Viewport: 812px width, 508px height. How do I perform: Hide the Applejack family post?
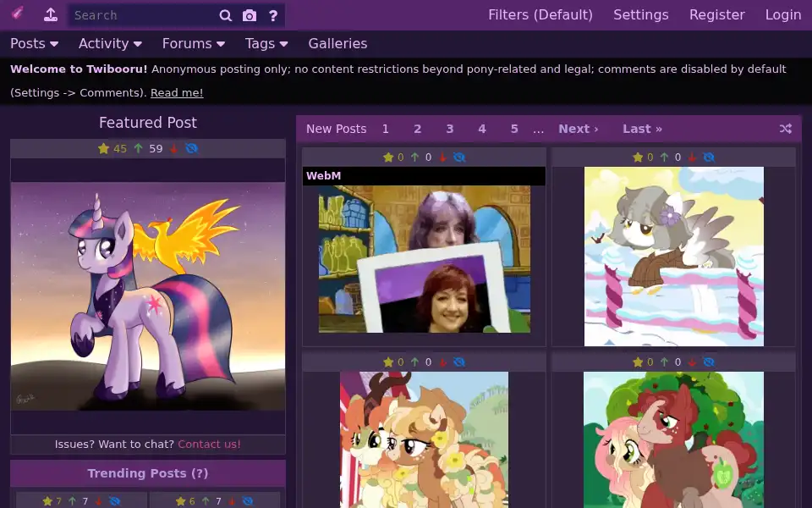coord(459,362)
